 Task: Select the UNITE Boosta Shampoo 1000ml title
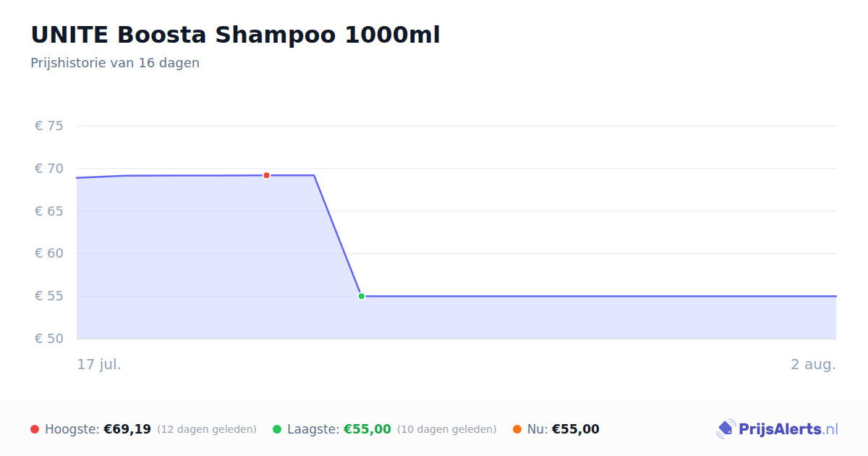coord(235,35)
